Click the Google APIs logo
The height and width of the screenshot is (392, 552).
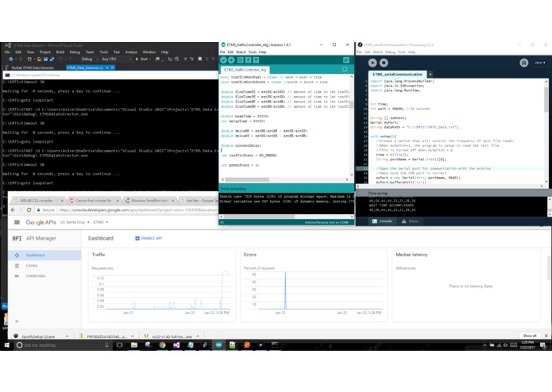[x=41, y=222]
